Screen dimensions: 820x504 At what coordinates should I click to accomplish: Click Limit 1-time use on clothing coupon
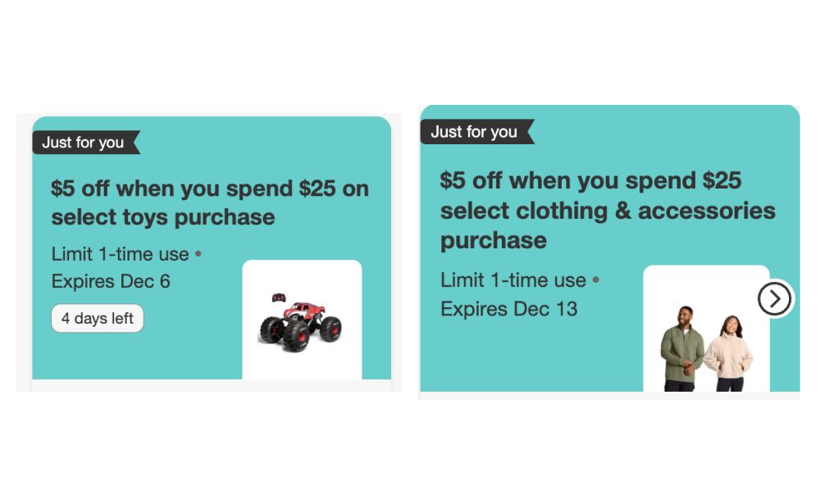(512, 280)
